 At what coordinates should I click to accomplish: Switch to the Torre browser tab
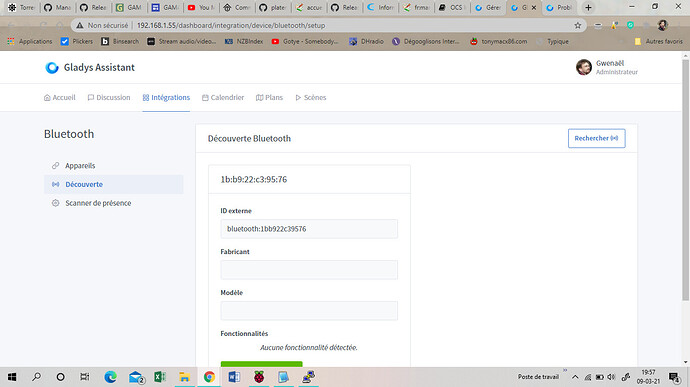click(22, 7)
